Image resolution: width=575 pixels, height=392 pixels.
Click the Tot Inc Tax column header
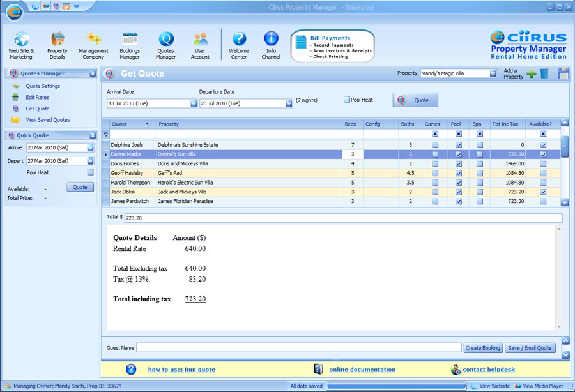507,124
